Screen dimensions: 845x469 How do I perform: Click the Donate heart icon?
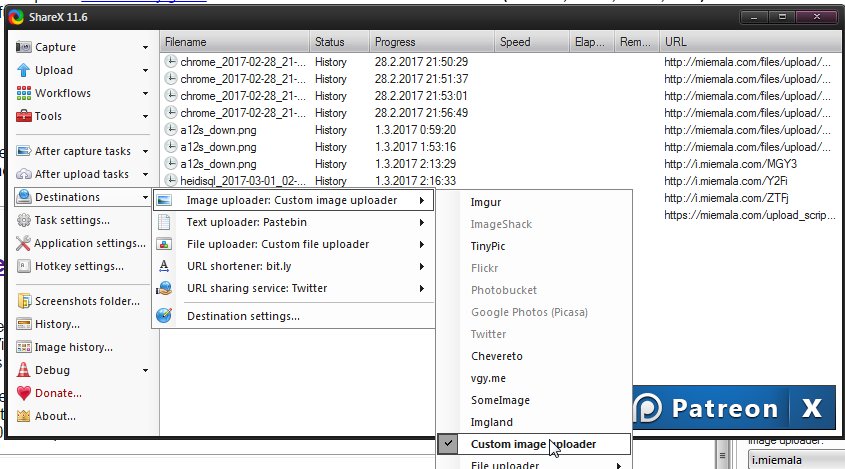pyautogui.click(x=23, y=393)
